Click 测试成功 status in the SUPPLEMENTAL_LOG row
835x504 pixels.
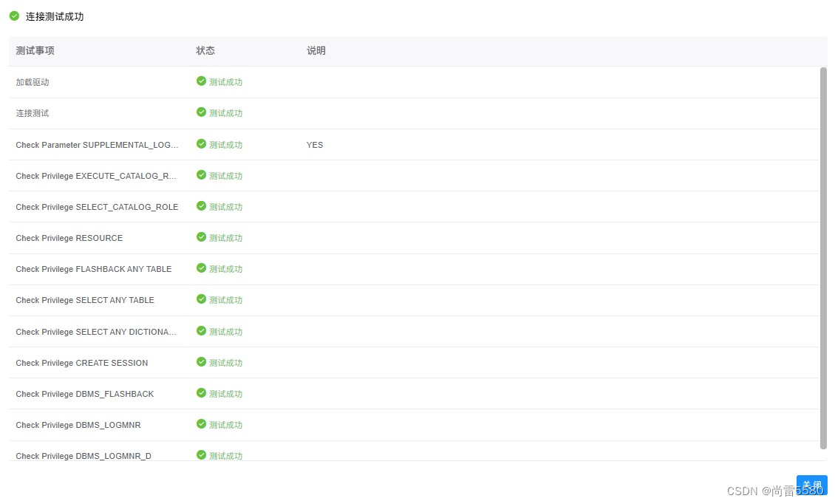click(226, 145)
